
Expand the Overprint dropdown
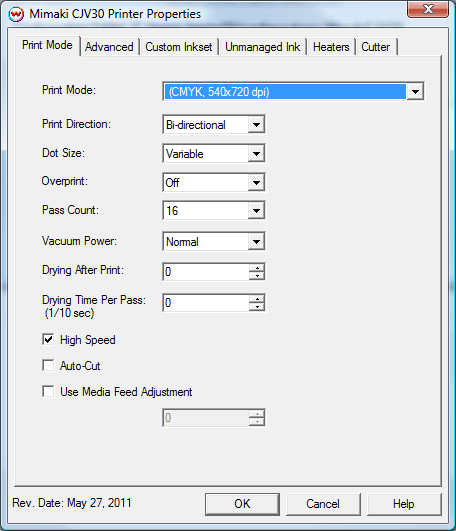(256, 183)
